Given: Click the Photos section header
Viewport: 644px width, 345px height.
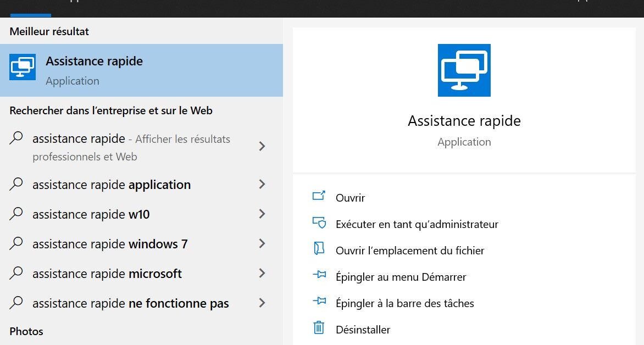Looking at the screenshot, I should [26, 331].
